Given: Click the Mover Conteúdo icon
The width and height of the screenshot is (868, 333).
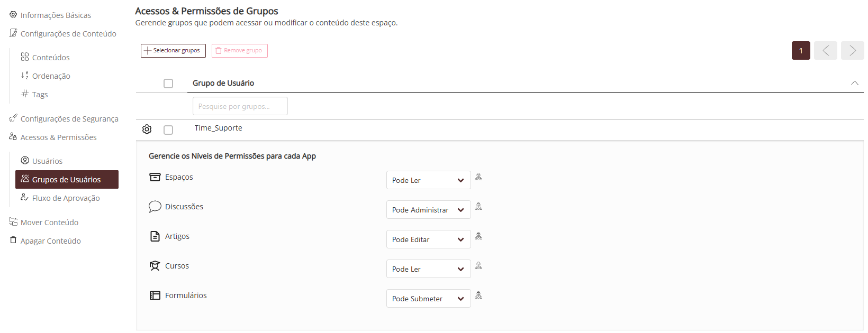Looking at the screenshot, I should [13, 221].
